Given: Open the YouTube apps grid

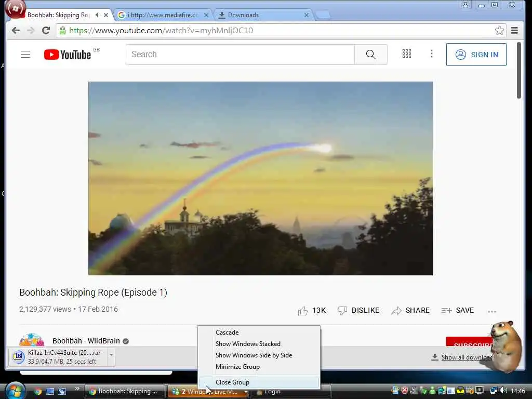Looking at the screenshot, I should pos(406,54).
